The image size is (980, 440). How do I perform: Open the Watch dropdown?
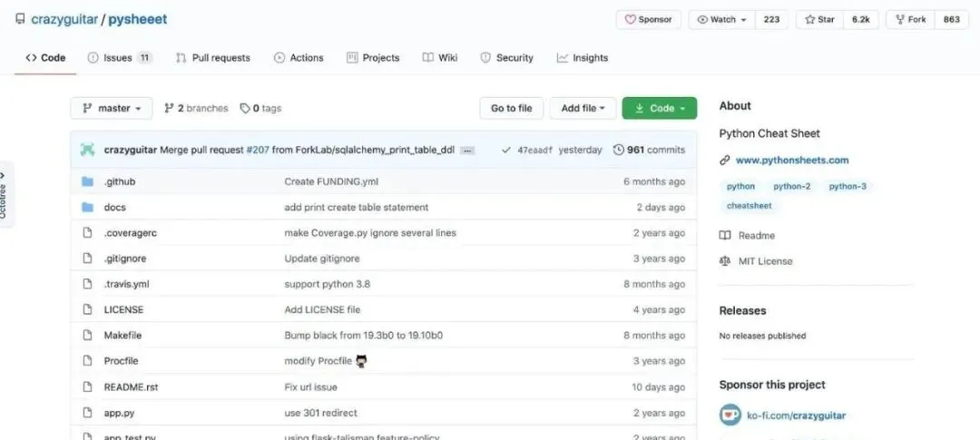coord(722,19)
